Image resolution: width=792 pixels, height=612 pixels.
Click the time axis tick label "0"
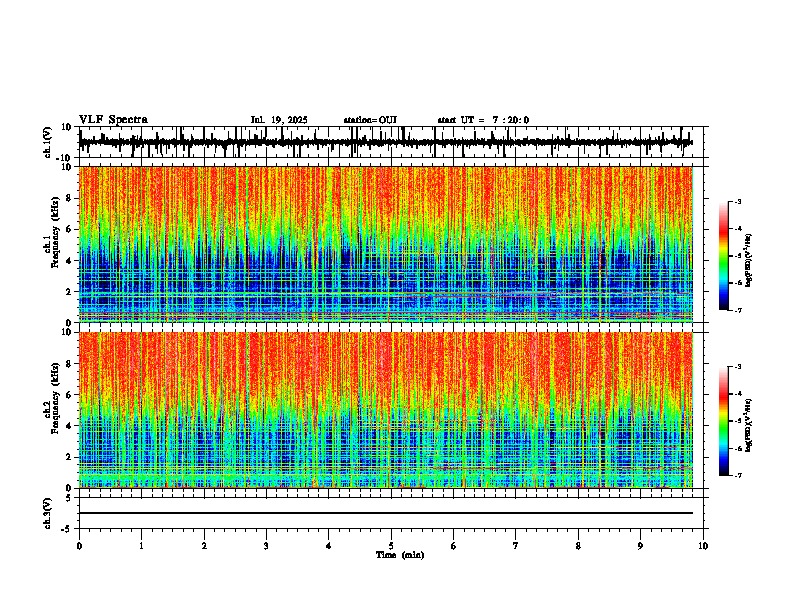(x=79, y=546)
